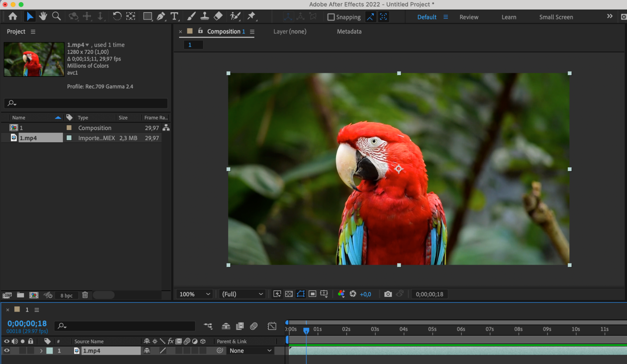
Task: Toggle the transparency grid button
Action: click(289, 294)
